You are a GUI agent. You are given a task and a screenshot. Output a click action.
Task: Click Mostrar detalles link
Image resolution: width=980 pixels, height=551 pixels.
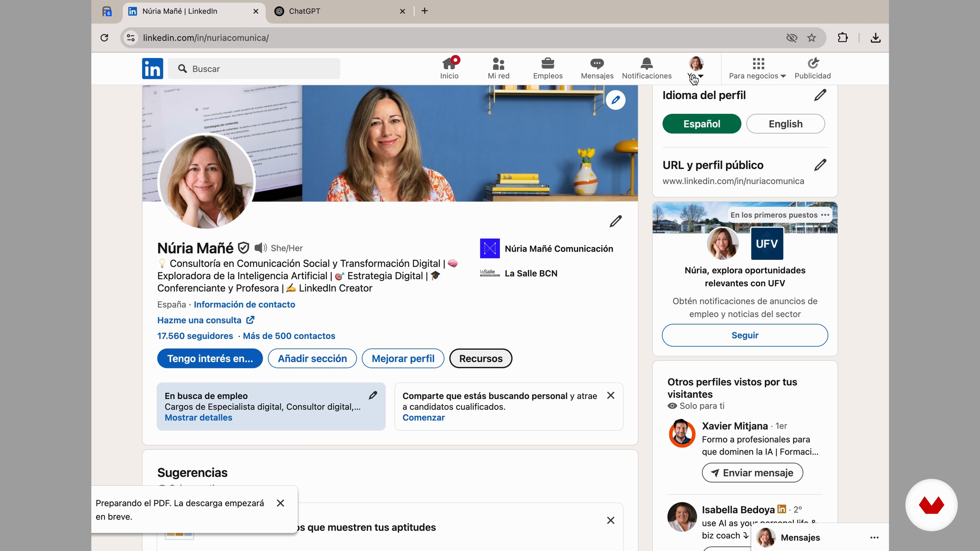[x=198, y=418]
